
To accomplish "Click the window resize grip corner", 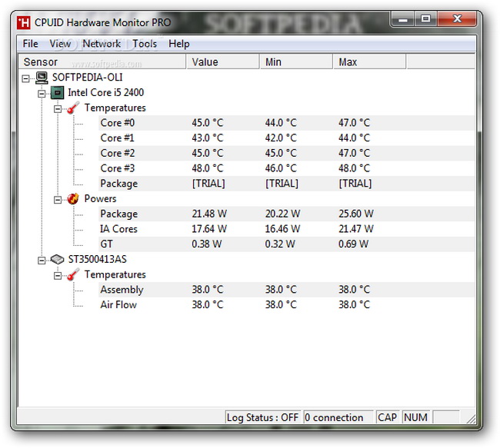I will click(x=471, y=419).
